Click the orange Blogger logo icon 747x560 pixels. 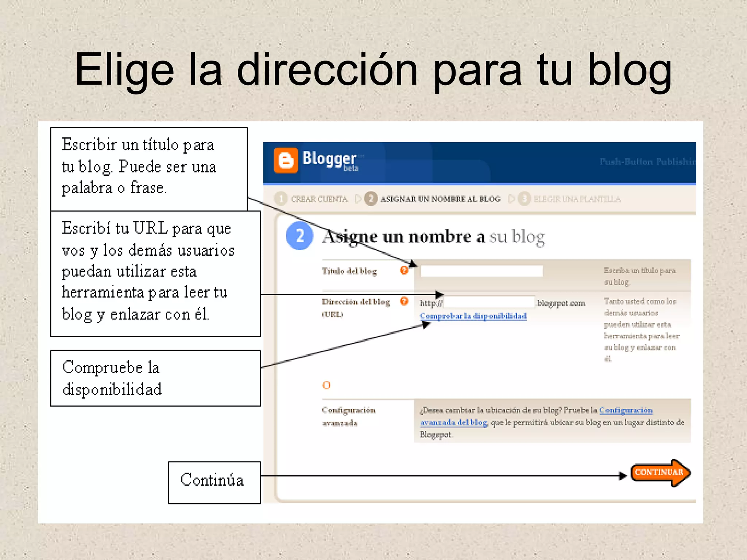click(286, 160)
